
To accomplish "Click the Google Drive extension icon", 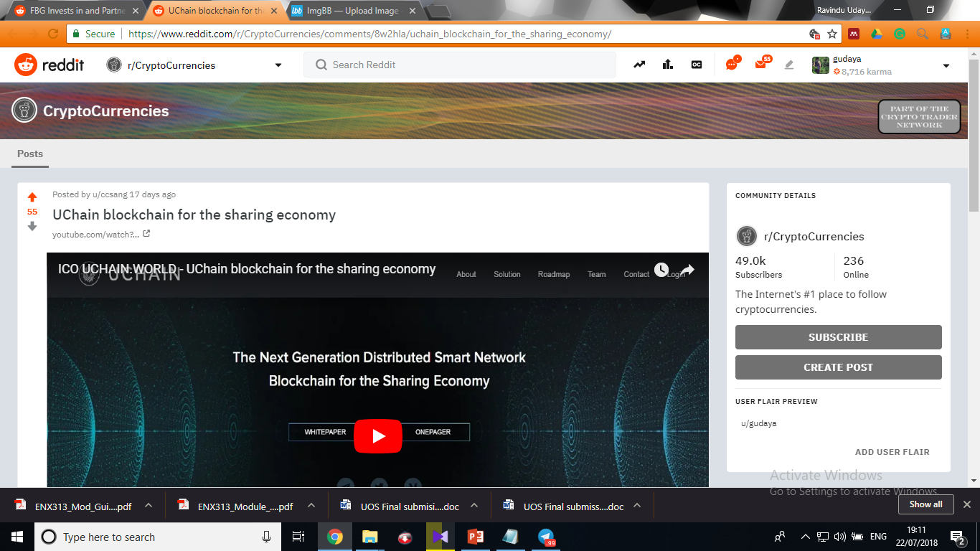I will click(x=877, y=34).
